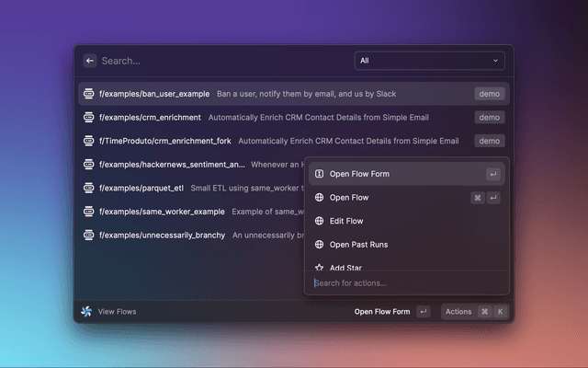This screenshot has width=588, height=368.
Task: Click the flow icon beside parquet_etl
Action: (x=88, y=188)
